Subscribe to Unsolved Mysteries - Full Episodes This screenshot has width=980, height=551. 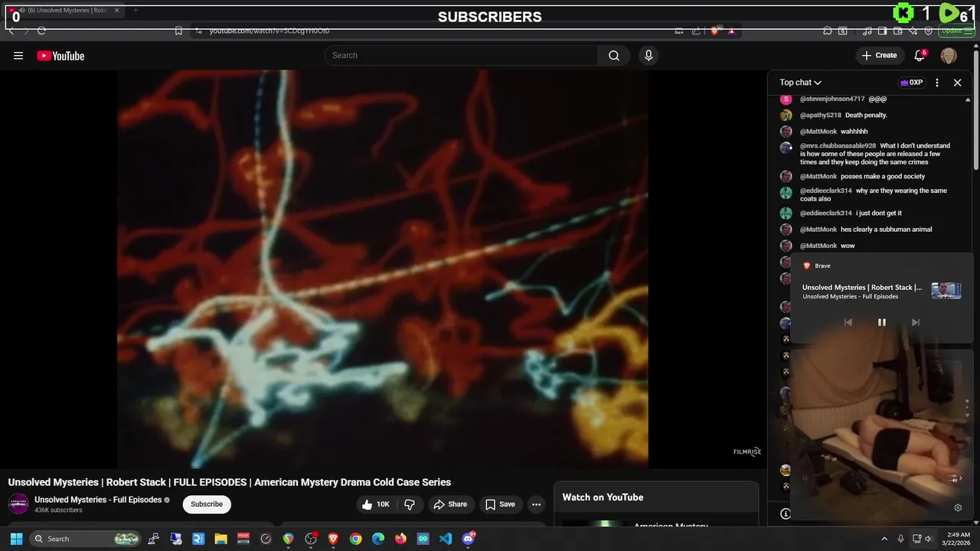tap(207, 504)
